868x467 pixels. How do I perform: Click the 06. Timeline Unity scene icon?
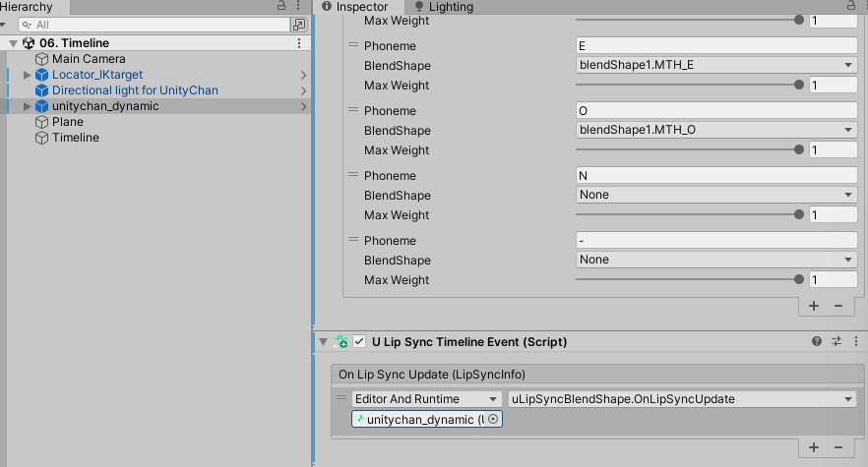[x=29, y=43]
